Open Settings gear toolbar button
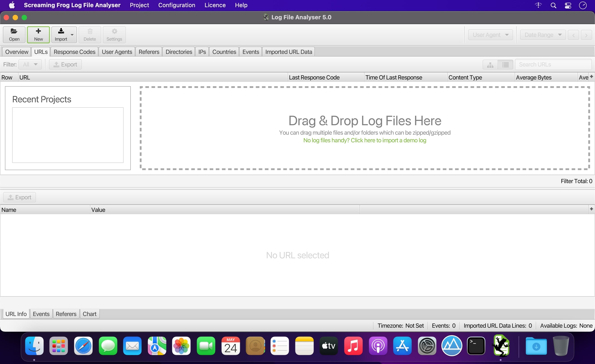595x364 pixels. coord(114,35)
